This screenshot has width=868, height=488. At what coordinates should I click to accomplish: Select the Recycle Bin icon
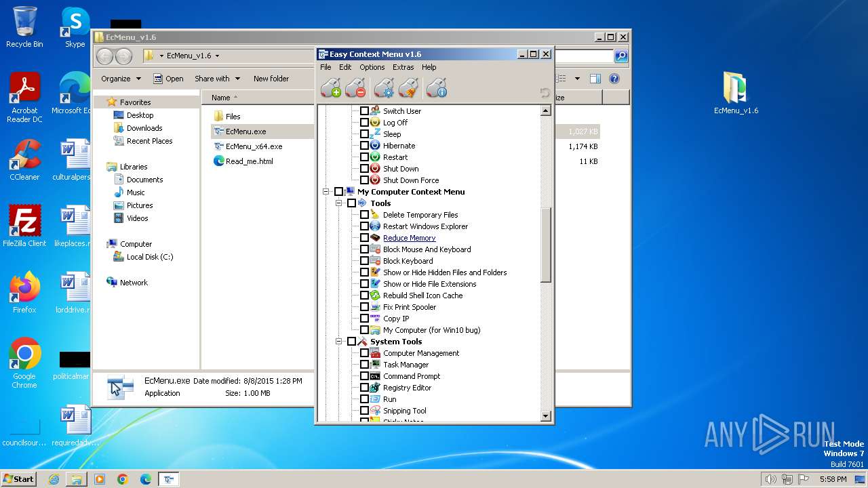(24, 27)
